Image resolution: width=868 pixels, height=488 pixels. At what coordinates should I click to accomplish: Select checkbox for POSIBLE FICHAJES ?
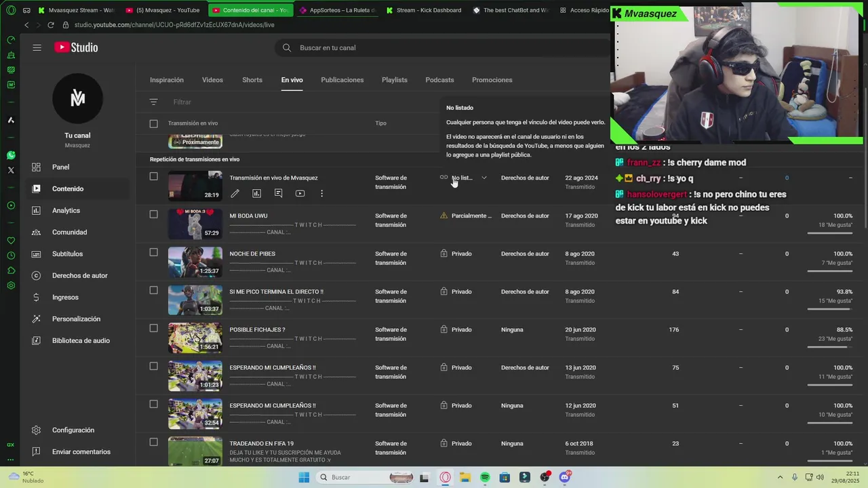point(153,328)
